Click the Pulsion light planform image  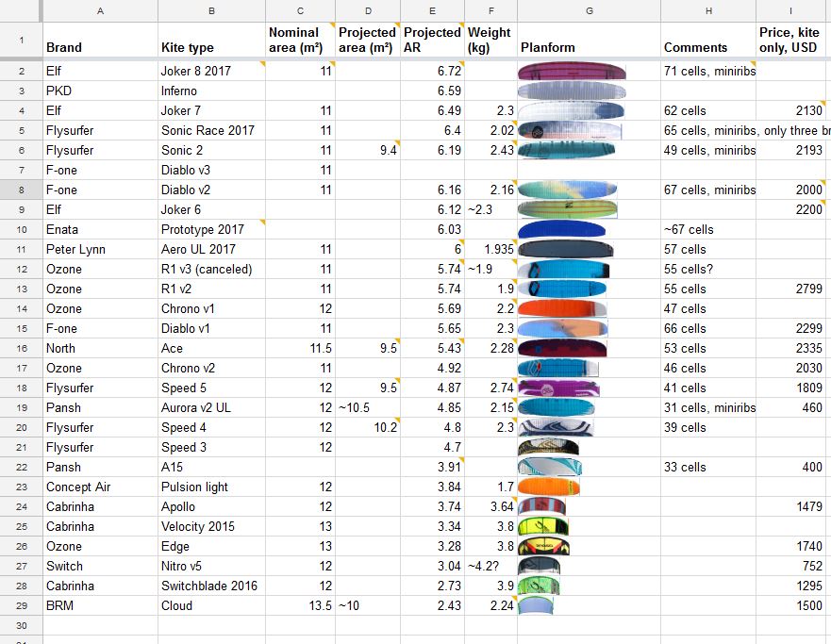[549, 487]
